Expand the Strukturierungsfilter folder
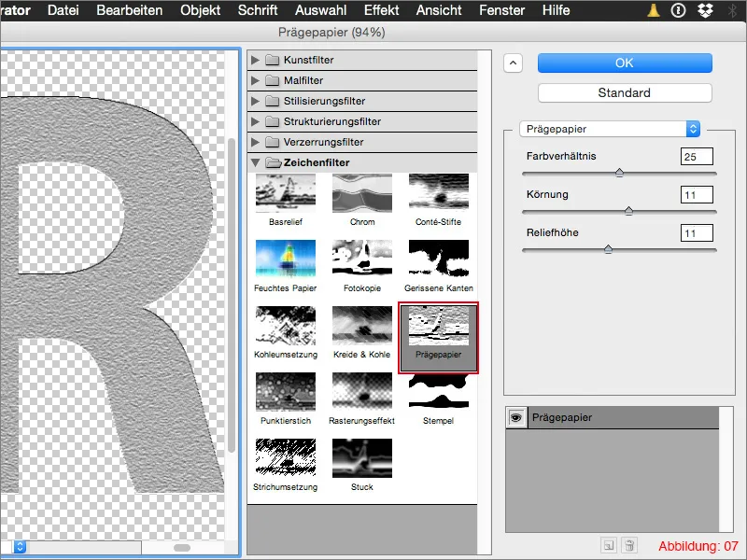 [x=255, y=121]
